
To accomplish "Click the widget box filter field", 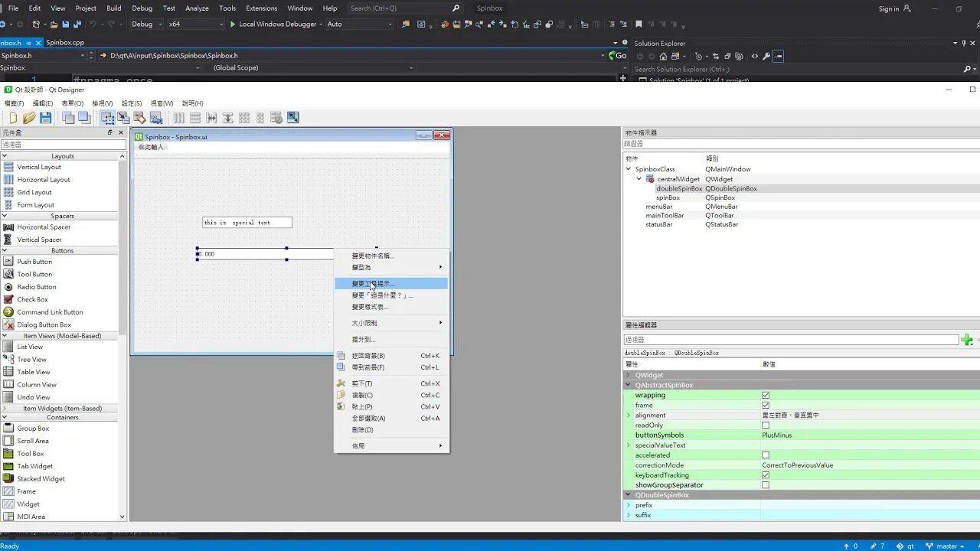I will pyautogui.click(x=61, y=143).
